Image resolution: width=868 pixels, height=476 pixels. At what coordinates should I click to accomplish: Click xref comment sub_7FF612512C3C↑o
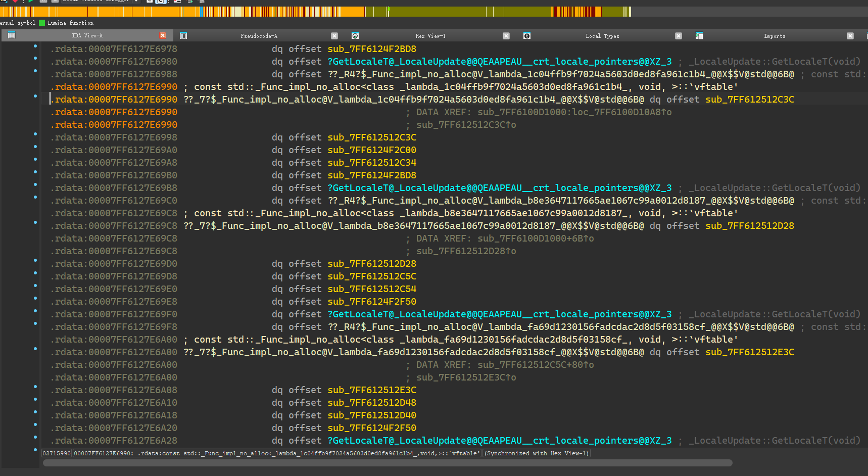point(466,125)
